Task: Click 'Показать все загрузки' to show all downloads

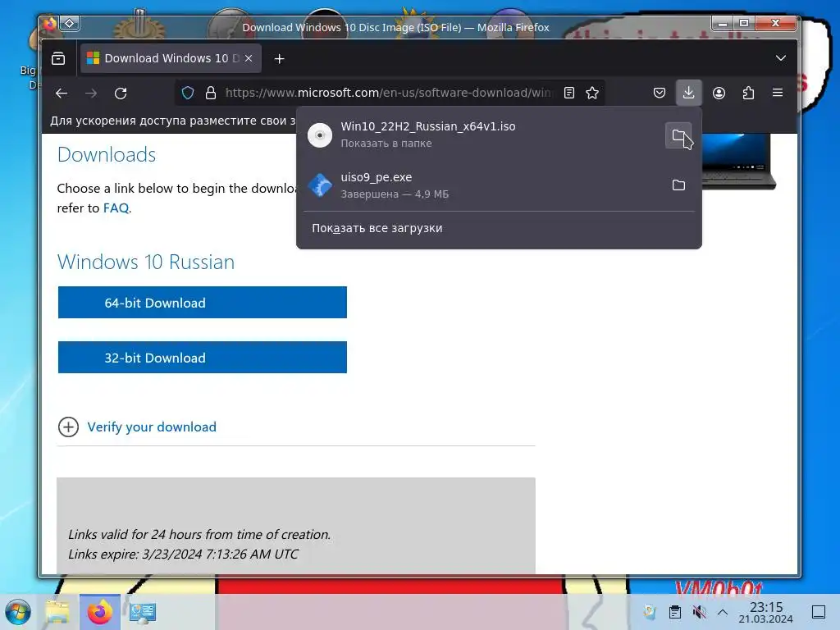Action: click(377, 228)
